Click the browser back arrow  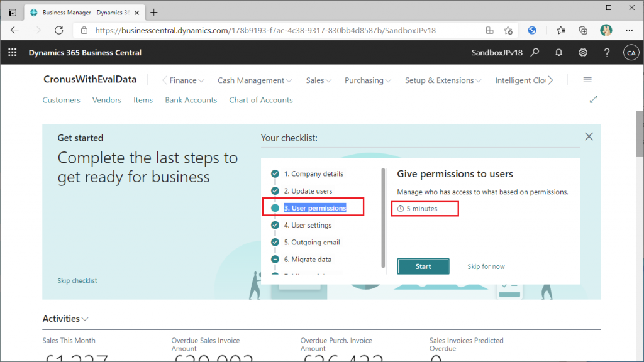coord(15,30)
